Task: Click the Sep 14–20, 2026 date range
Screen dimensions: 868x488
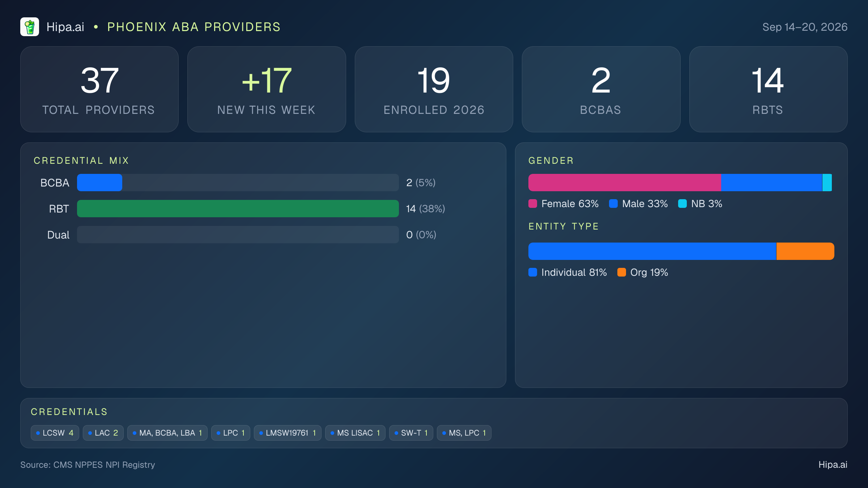Action: pos(805,27)
